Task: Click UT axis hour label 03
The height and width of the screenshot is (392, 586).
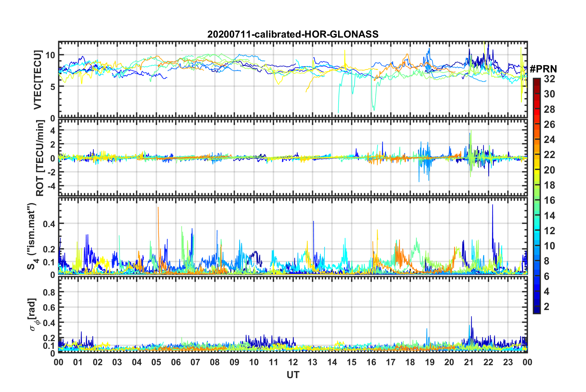Action: [117, 362]
